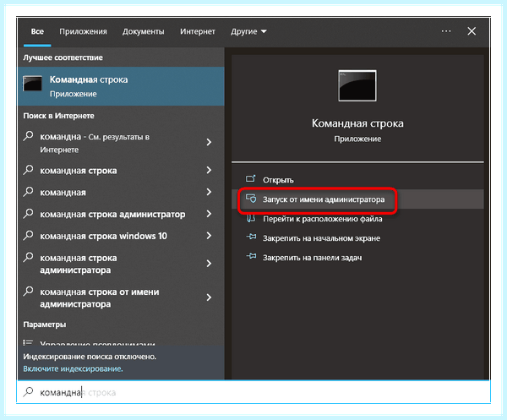Select 'командная строка от имени администратора' suggestion
The image size is (507, 420).
(99, 298)
